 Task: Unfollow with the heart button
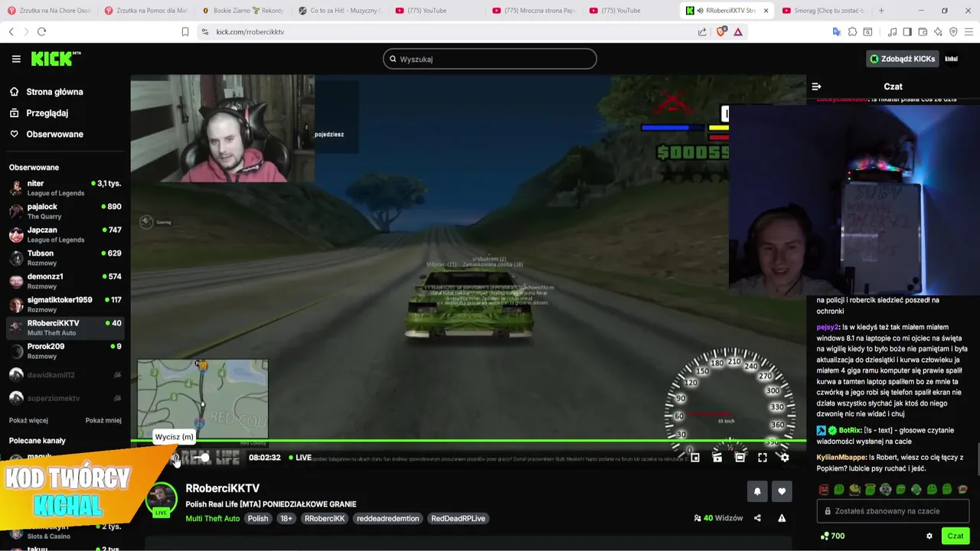[x=782, y=491]
